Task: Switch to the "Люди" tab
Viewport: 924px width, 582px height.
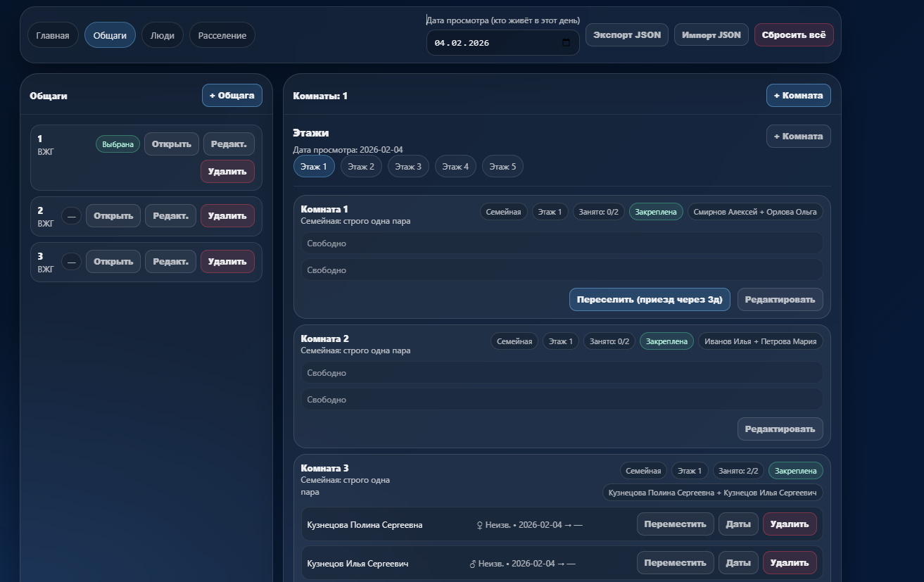Action: click(x=162, y=35)
